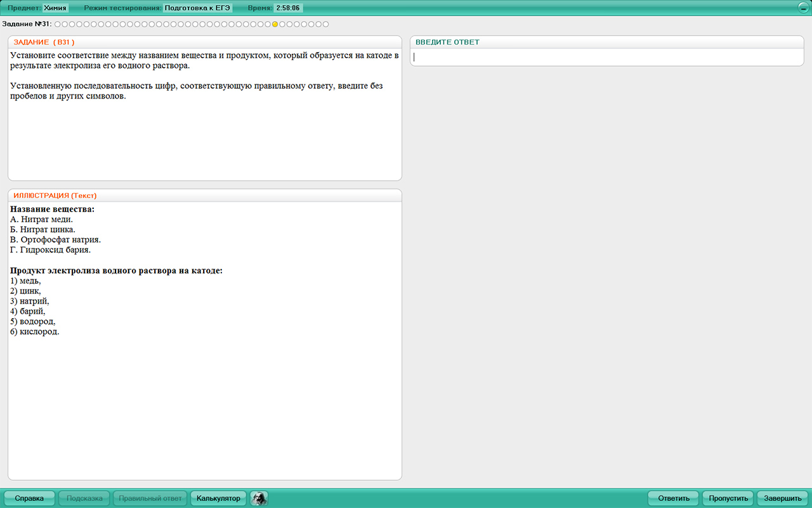
Task: Open the Mendeleev portrait icon in bottom bar
Action: [259, 498]
